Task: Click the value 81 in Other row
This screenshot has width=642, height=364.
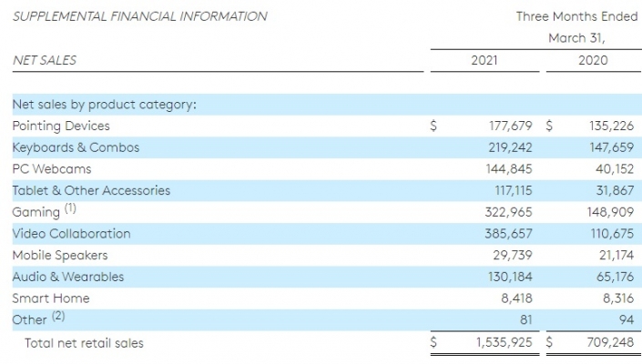Action: [x=526, y=319]
